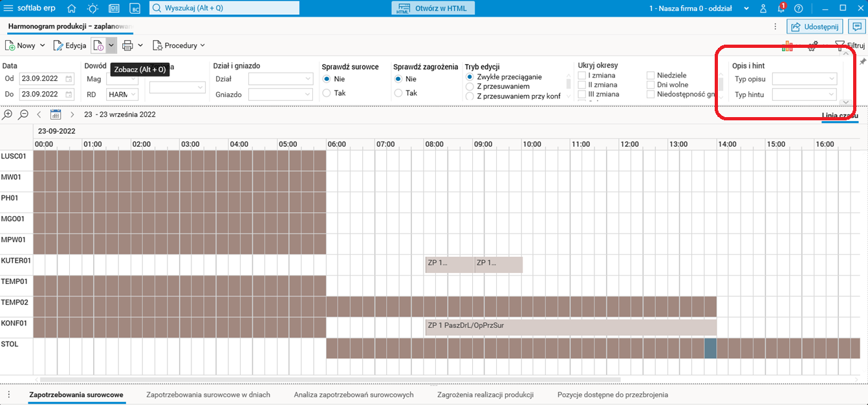The image size is (868, 405).
Task: Select the blue block in STOL row
Action: point(710,348)
